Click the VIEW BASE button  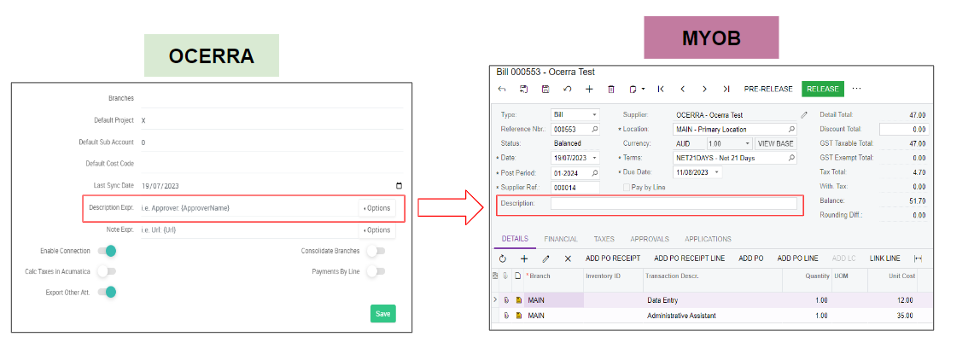tap(775, 144)
